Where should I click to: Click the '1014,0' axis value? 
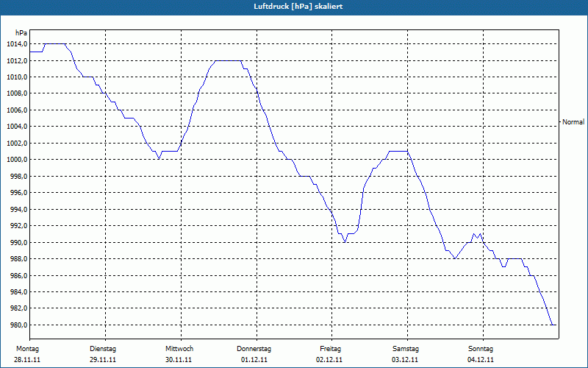coord(17,44)
